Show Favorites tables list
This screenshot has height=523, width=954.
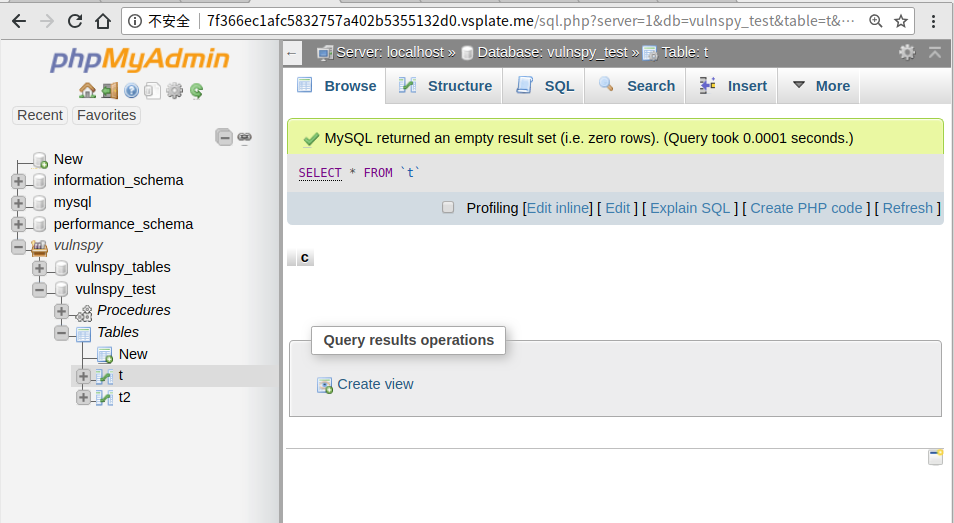pos(106,115)
